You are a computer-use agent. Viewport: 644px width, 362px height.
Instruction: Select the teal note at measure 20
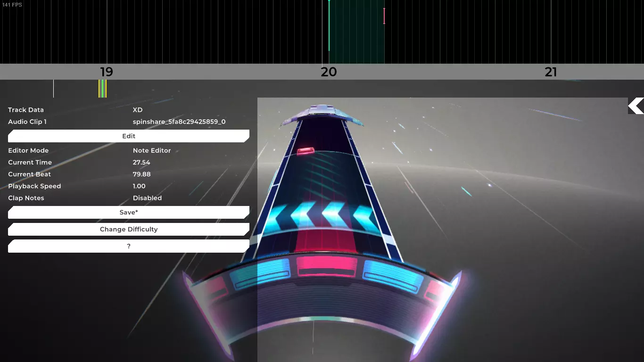pyautogui.click(x=329, y=25)
